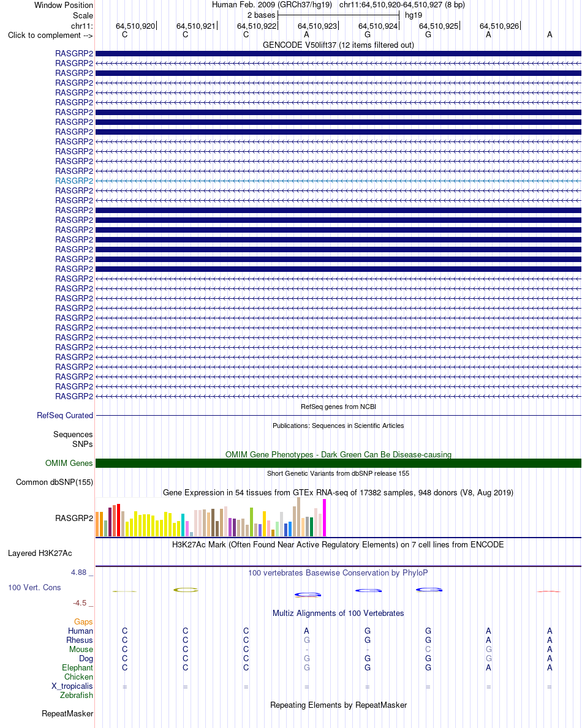Click the 'Human' species label
Screen dimensions: 582x728
click(80, 631)
